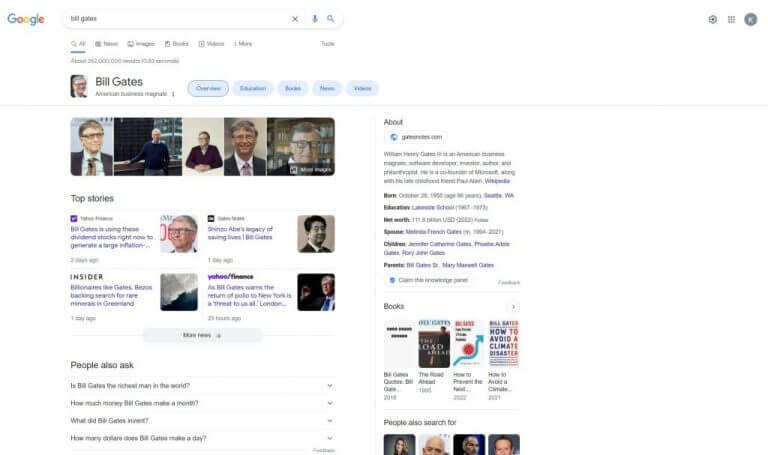Image resolution: width=768 pixels, height=455 pixels.
Task: Open Google settings gear icon
Action: click(713, 19)
